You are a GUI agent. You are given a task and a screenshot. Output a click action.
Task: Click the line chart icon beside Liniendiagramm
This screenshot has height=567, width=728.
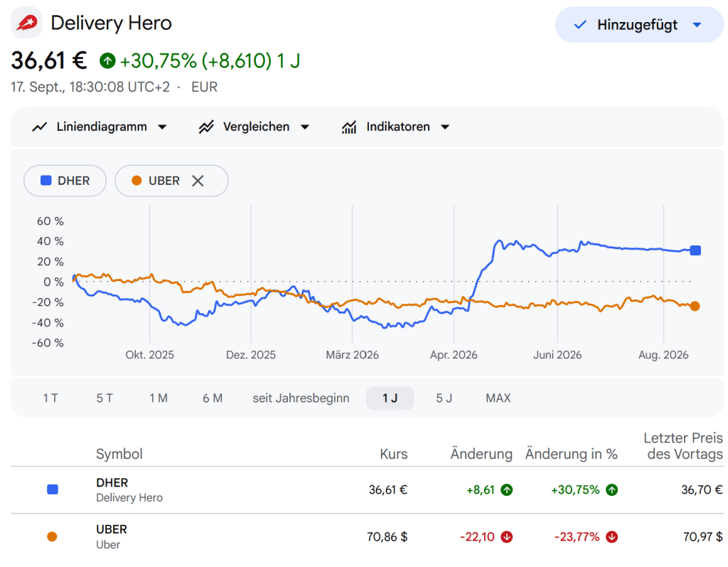click(40, 127)
